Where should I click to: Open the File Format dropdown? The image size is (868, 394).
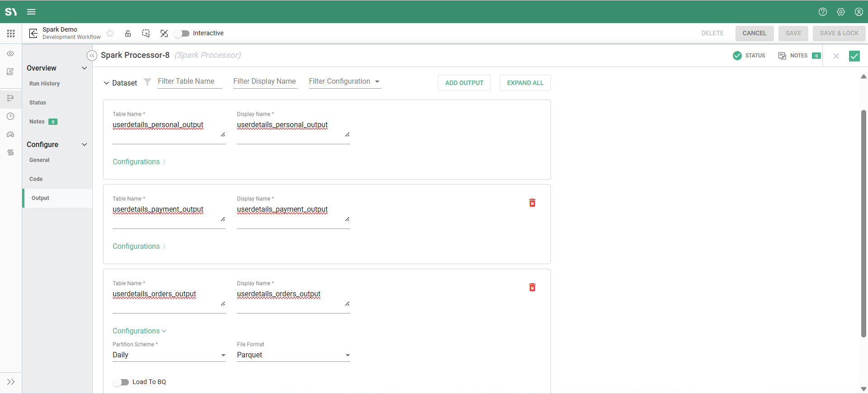pos(293,355)
